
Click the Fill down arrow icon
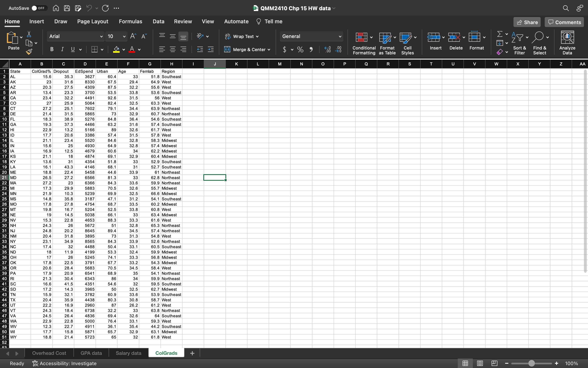(500, 43)
